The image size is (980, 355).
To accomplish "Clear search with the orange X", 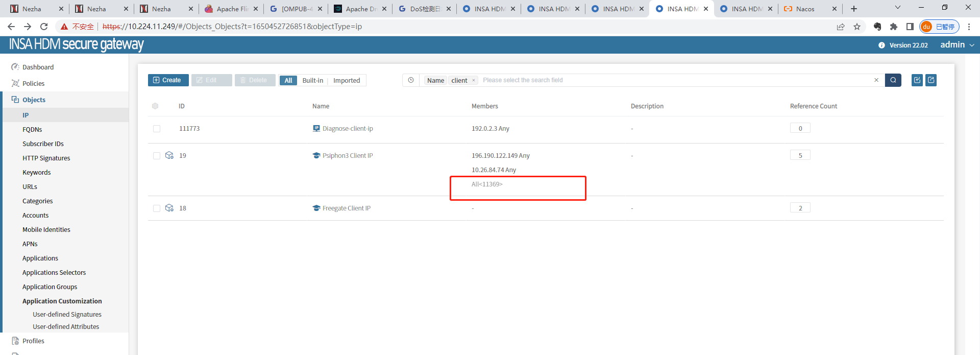I will coord(876,80).
